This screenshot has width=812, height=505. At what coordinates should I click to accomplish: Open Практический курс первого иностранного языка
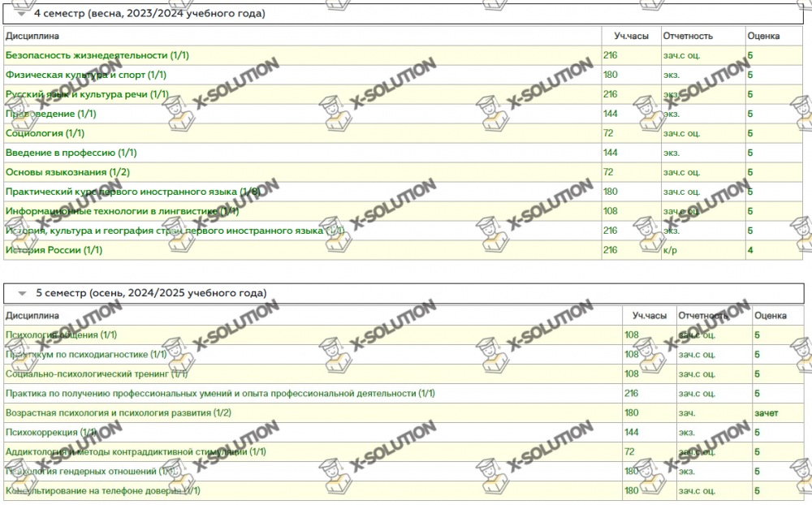point(133,192)
